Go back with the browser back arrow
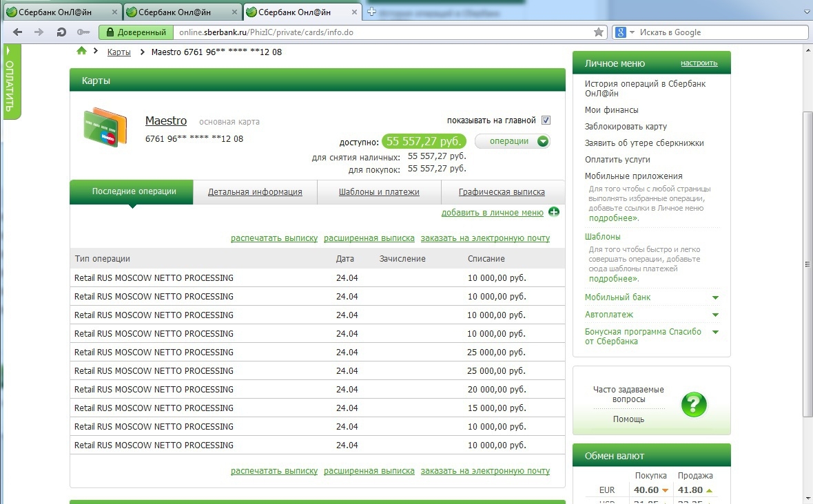Screen dimensions: 813x504 point(18,32)
